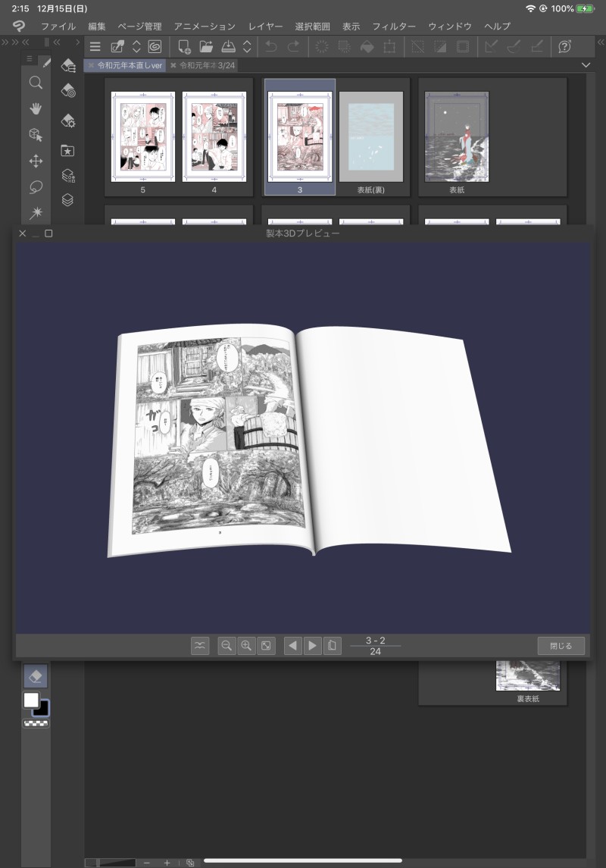The height and width of the screenshot is (868, 606).
Task: Open the Layer Property palette icon
Action: [x=68, y=175]
